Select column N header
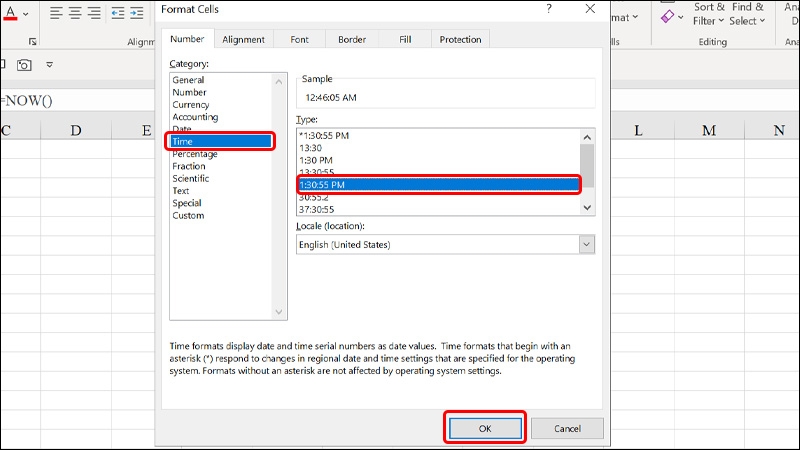The width and height of the screenshot is (800, 450). pos(779,131)
